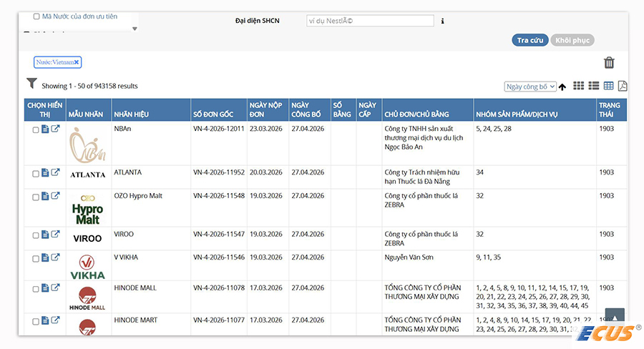Show info icon next to Đại diện SHCN

442,21
